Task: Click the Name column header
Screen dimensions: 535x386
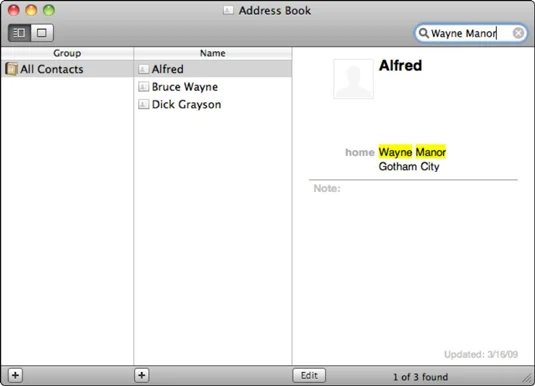Action: point(213,53)
